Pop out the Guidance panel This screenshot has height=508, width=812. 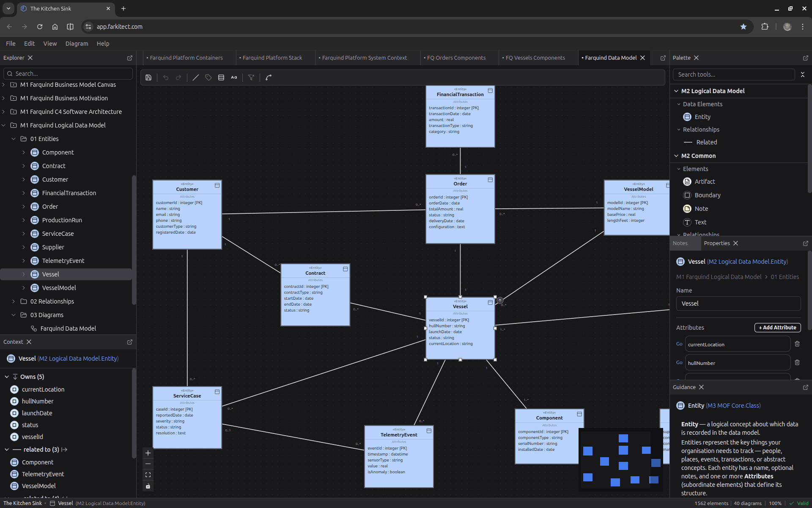(805, 387)
